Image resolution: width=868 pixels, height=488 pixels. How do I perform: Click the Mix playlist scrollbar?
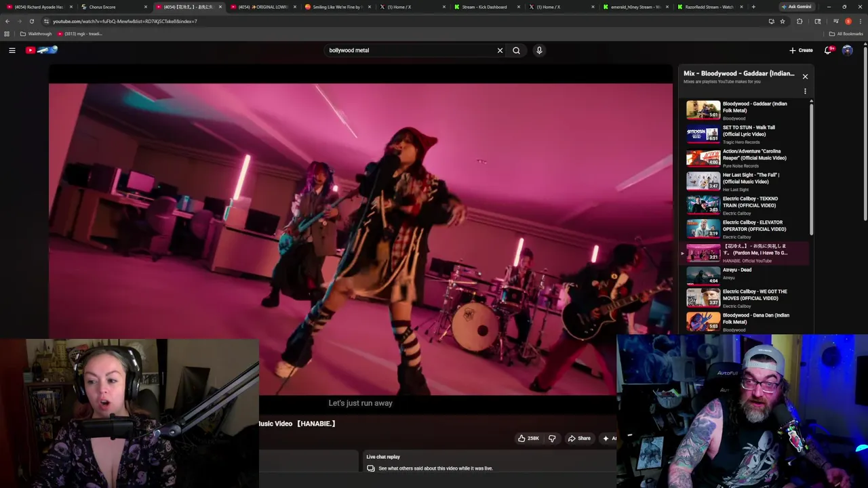tap(811, 169)
